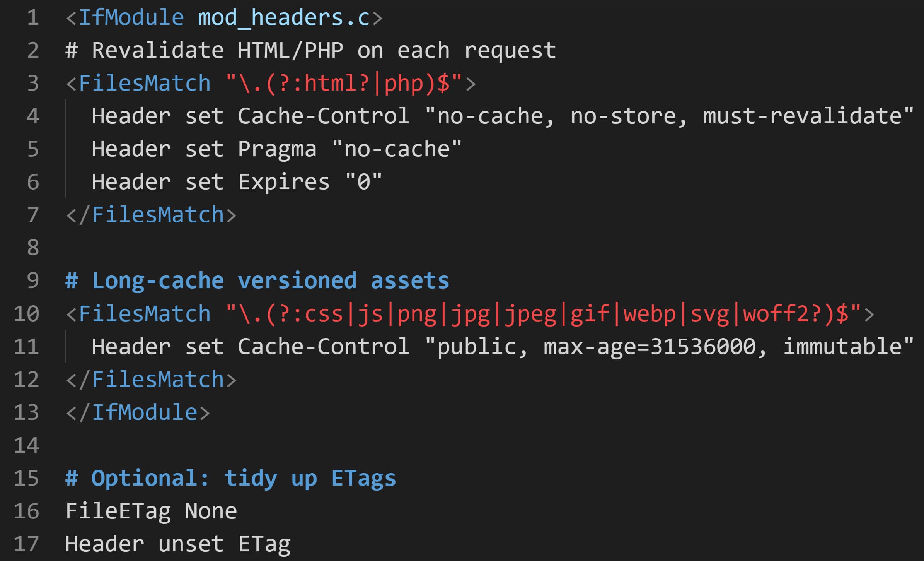Image resolution: width=924 pixels, height=561 pixels.
Task: Click the word "immutable" on line 11
Action: coord(842,347)
